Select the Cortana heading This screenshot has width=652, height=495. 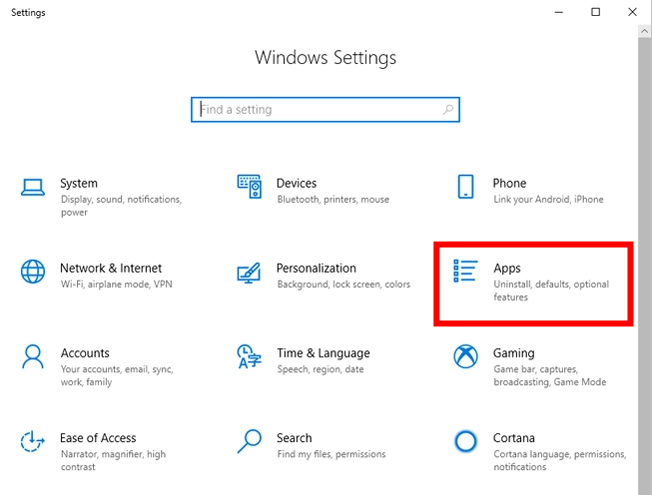[514, 438]
